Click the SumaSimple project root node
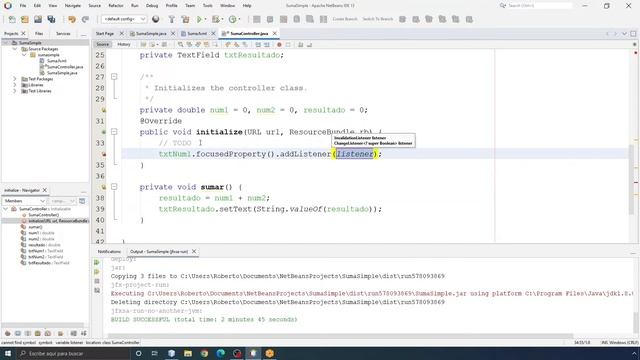 tap(30, 43)
